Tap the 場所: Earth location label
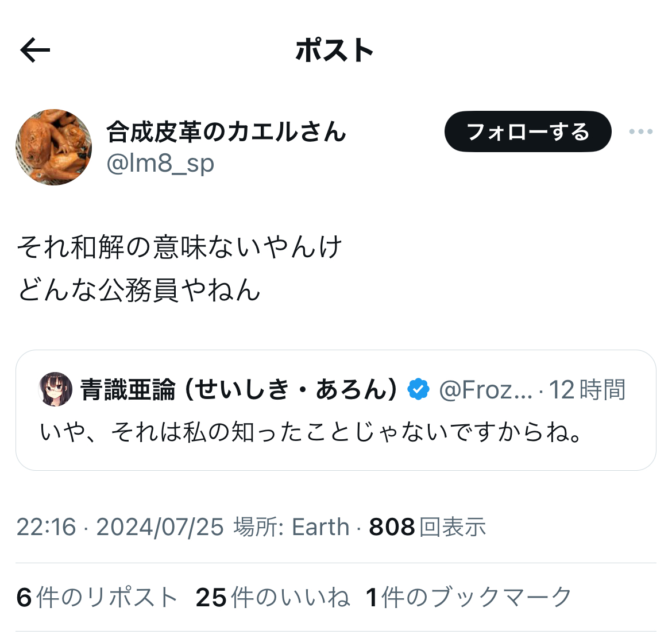 (291, 526)
